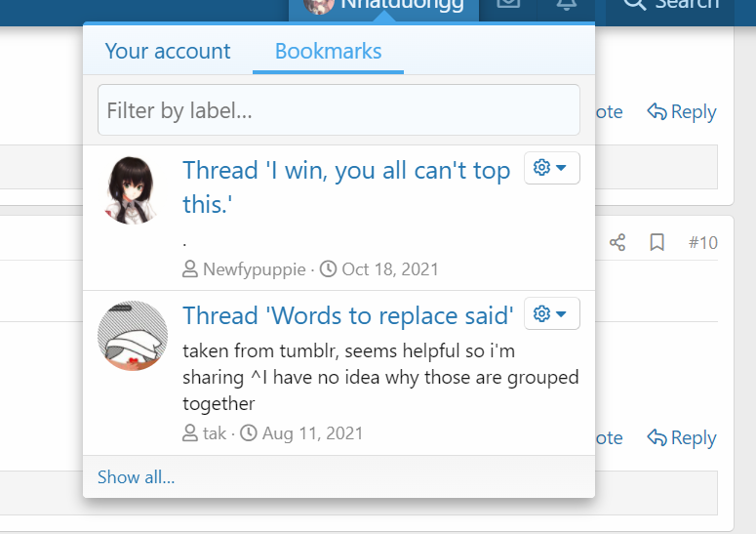The width and height of the screenshot is (756, 534).
Task: Click the Search button in top bar
Action: coord(671,5)
